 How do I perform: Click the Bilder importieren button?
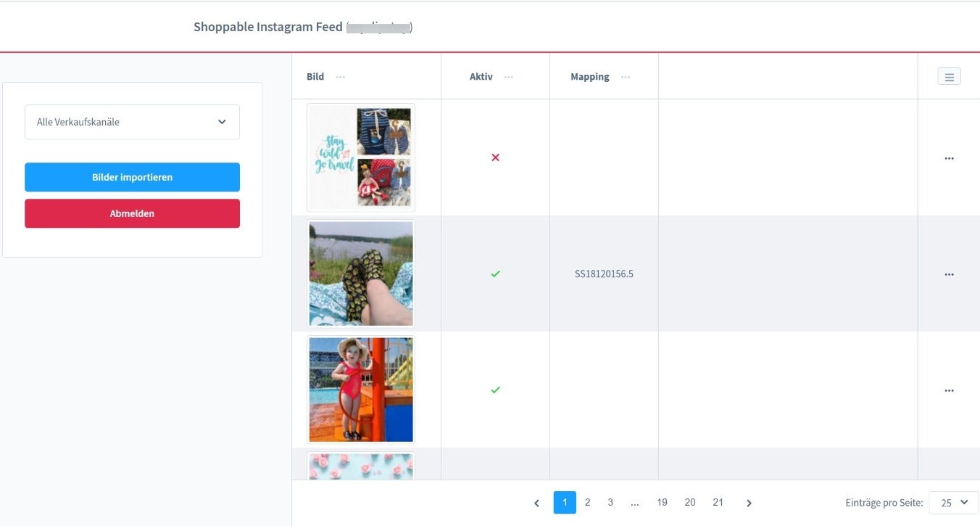[x=132, y=177]
